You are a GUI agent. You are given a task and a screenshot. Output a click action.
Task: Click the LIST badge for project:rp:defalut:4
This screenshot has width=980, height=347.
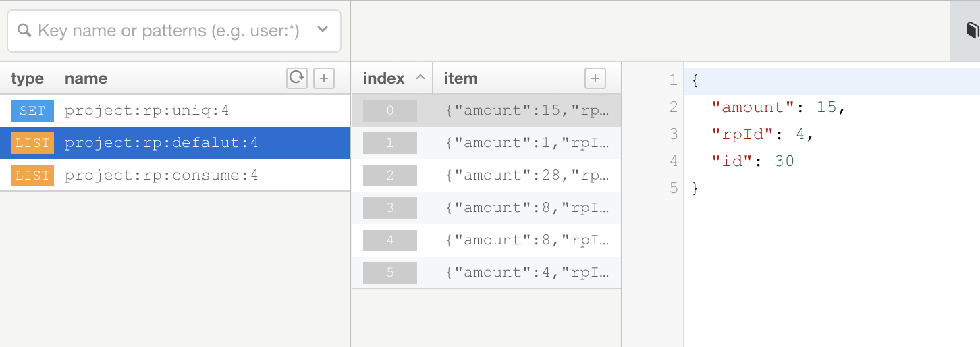[x=32, y=143]
